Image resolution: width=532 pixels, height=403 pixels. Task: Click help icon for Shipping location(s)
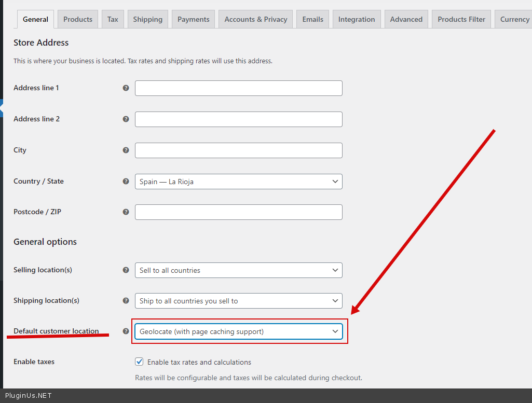126,301
